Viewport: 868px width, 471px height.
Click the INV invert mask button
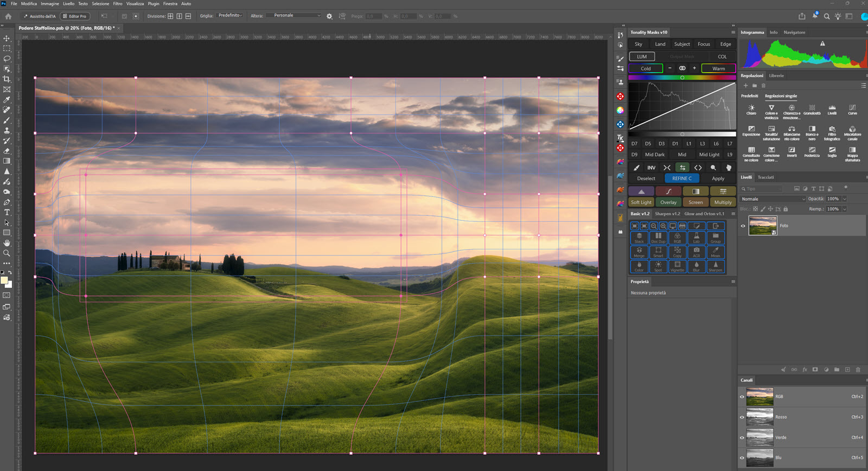click(652, 168)
